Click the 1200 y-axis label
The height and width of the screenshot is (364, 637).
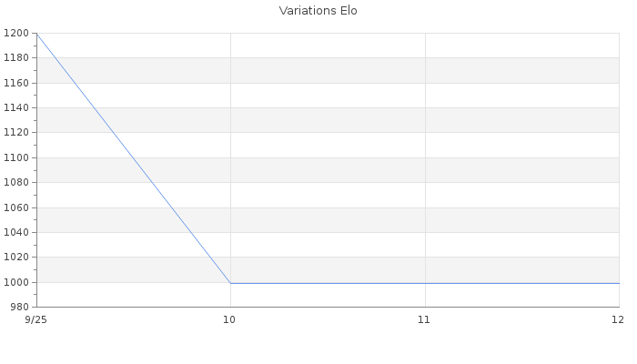(x=16, y=34)
